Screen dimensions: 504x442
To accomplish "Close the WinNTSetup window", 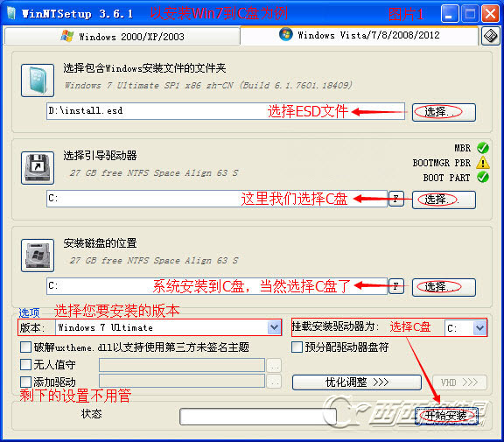I will click(x=490, y=14).
